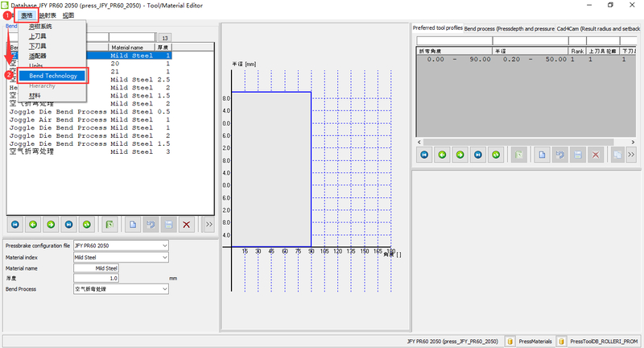Go to first record in right profiles toolbar

423,154
